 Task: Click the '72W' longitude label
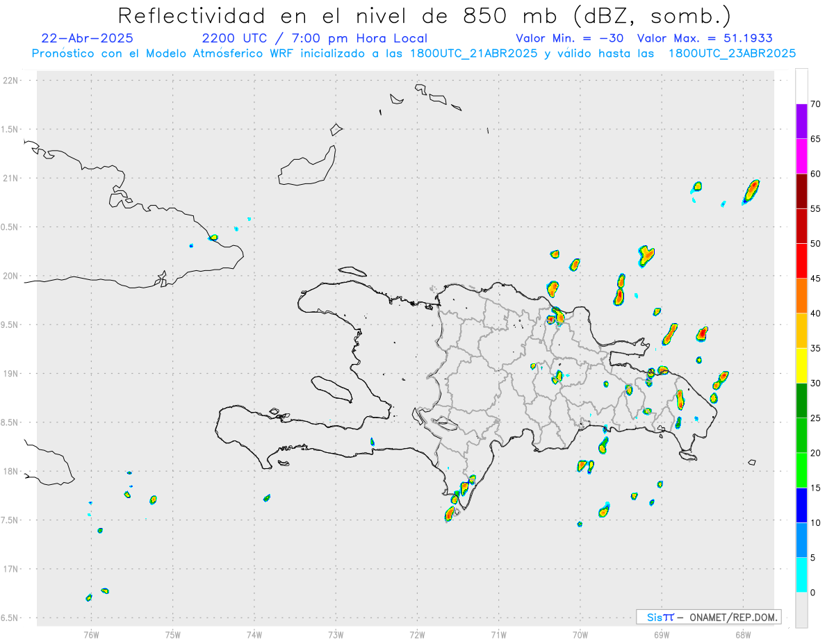point(417,635)
